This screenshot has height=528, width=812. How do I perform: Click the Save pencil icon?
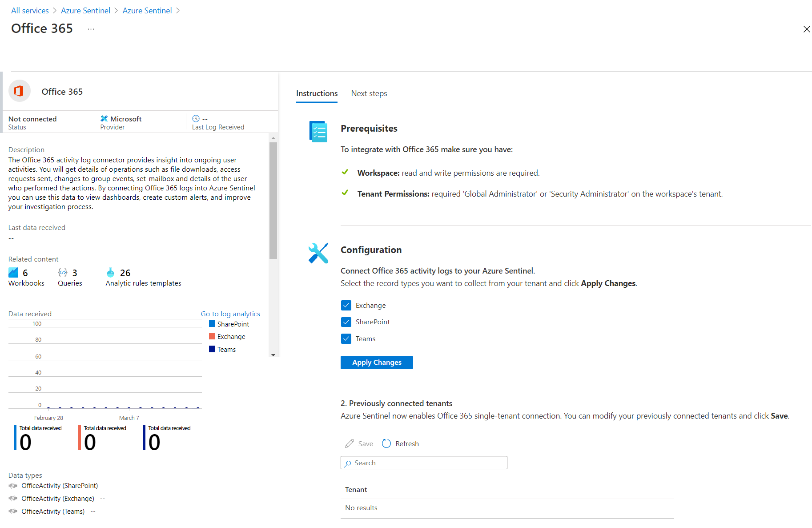pos(350,443)
